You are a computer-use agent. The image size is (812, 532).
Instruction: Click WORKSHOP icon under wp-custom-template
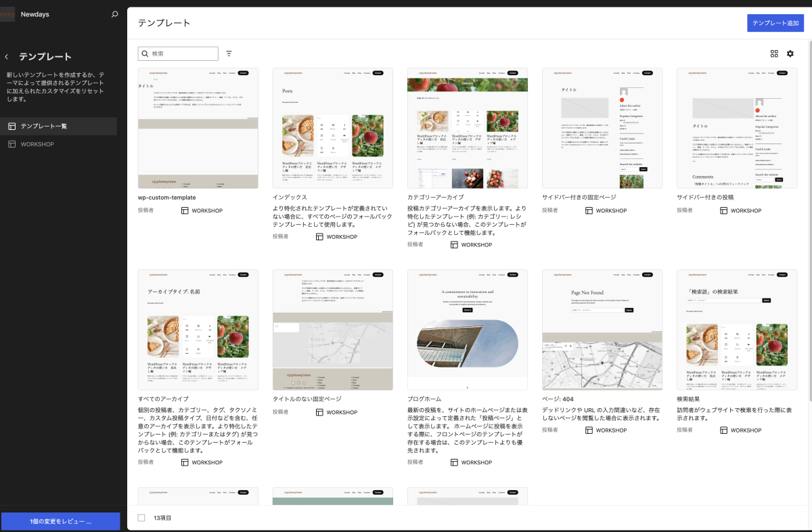[x=185, y=210]
